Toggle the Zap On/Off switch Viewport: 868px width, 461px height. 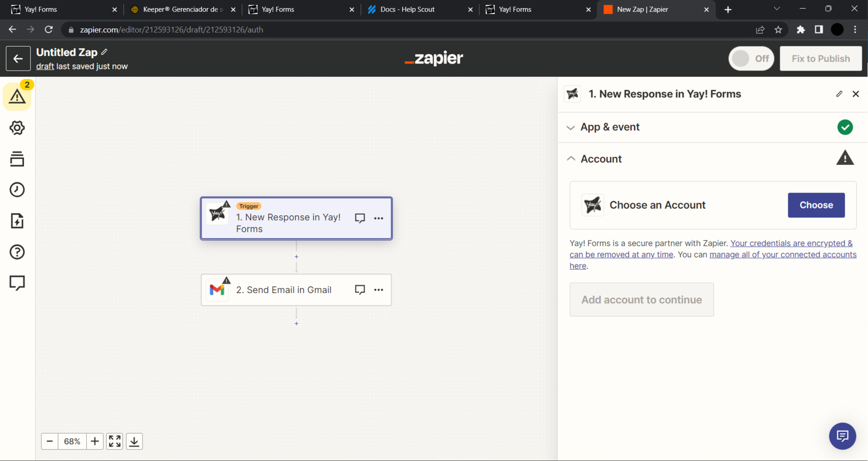pos(751,59)
